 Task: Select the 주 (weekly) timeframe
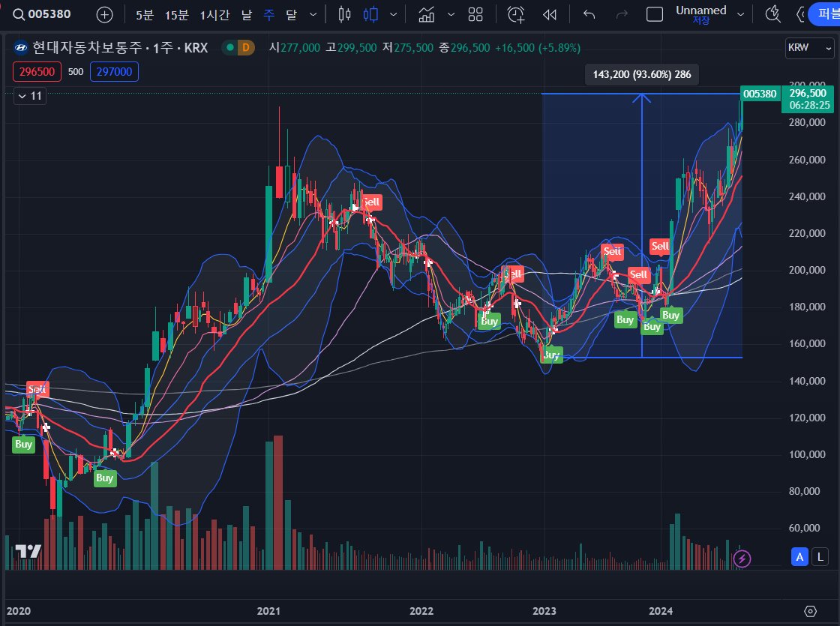coord(269,15)
